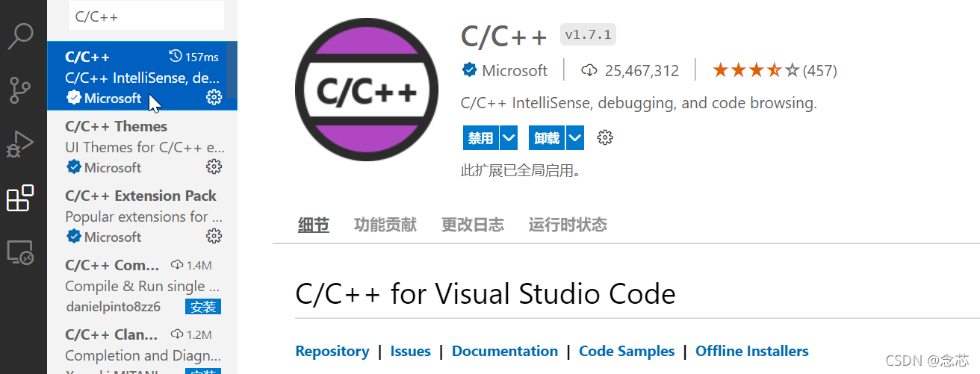Switch to the 运行时状态 tab
Viewport: 980px width, 374px height.
coord(568,225)
